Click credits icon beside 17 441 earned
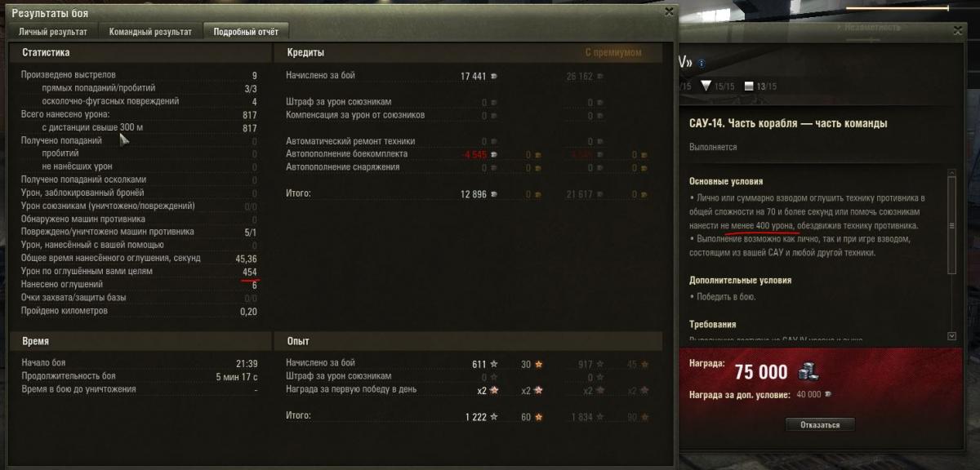 click(x=493, y=76)
